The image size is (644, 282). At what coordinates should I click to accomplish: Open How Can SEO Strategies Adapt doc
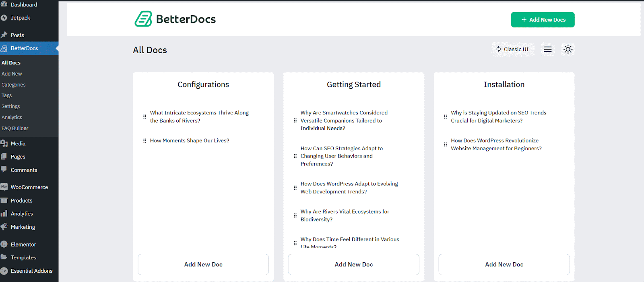pos(341,156)
